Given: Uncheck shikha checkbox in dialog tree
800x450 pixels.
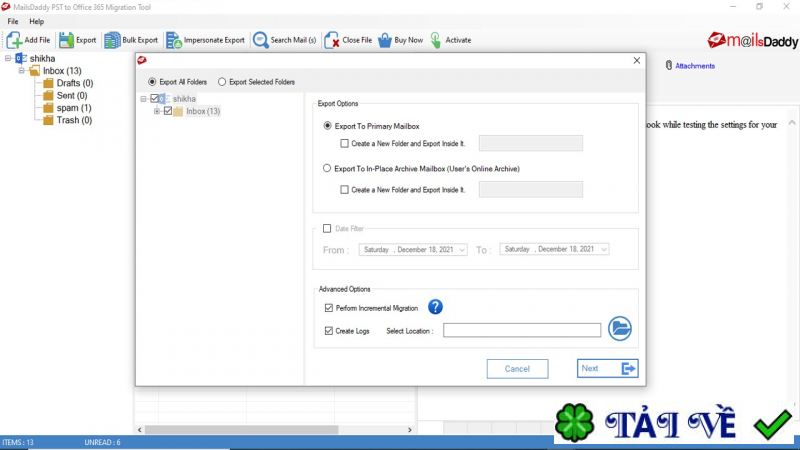Looking at the screenshot, I should click(154, 98).
